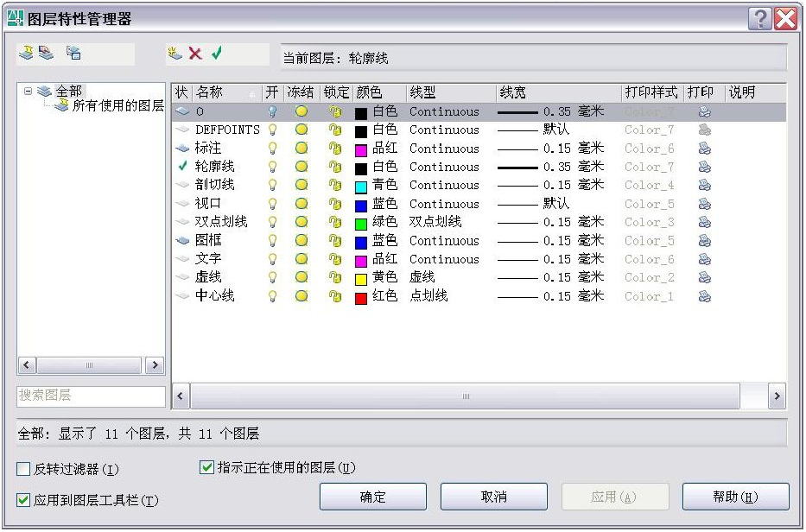
Task: Open the yellow color swatch for 虚线 layer
Action: click(361, 279)
